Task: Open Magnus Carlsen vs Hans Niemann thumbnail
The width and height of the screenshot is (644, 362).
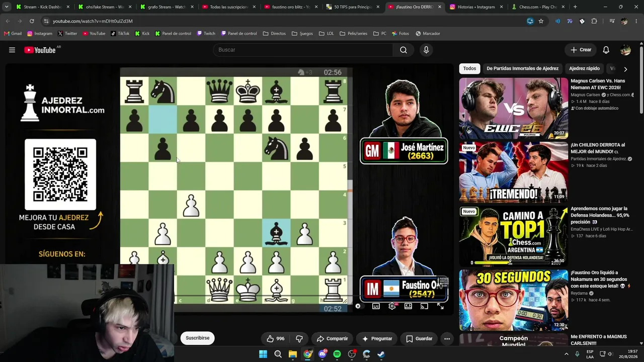Action: coord(513,109)
